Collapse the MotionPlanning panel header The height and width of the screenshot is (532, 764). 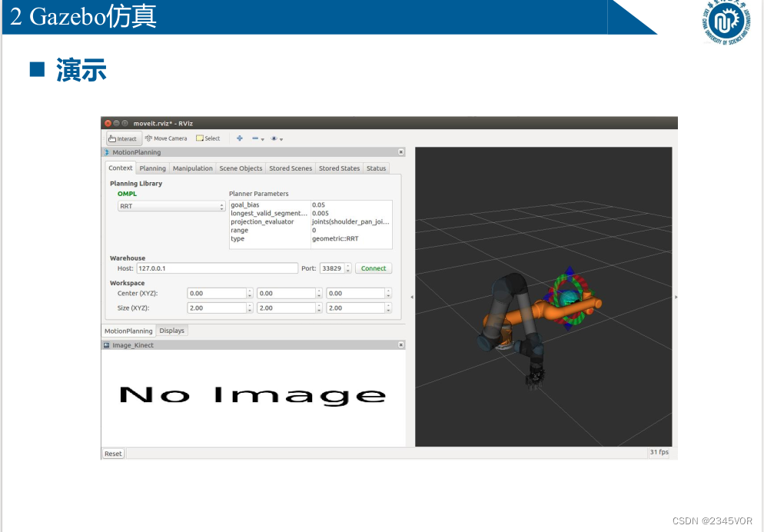401,151
